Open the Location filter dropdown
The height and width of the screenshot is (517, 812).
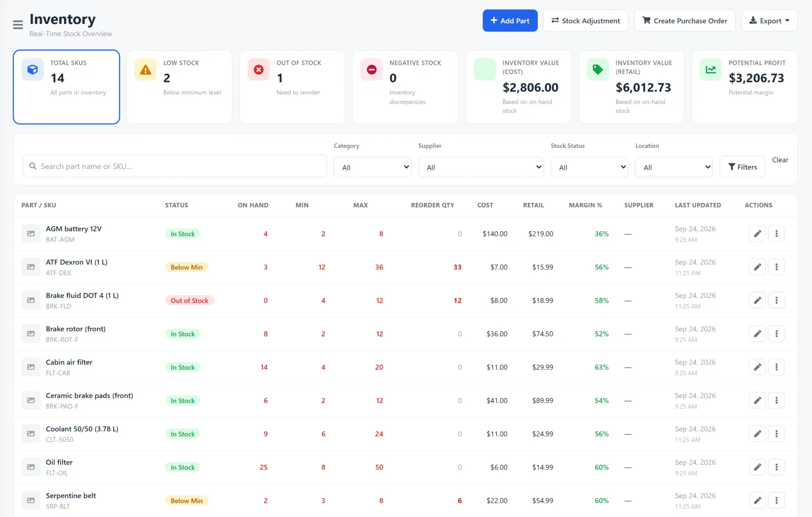(x=674, y=167)
